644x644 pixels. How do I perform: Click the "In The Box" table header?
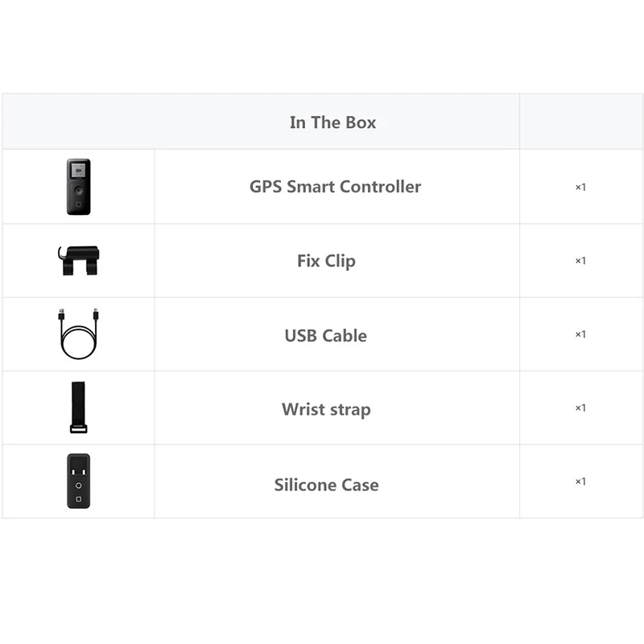coord(332,122)
